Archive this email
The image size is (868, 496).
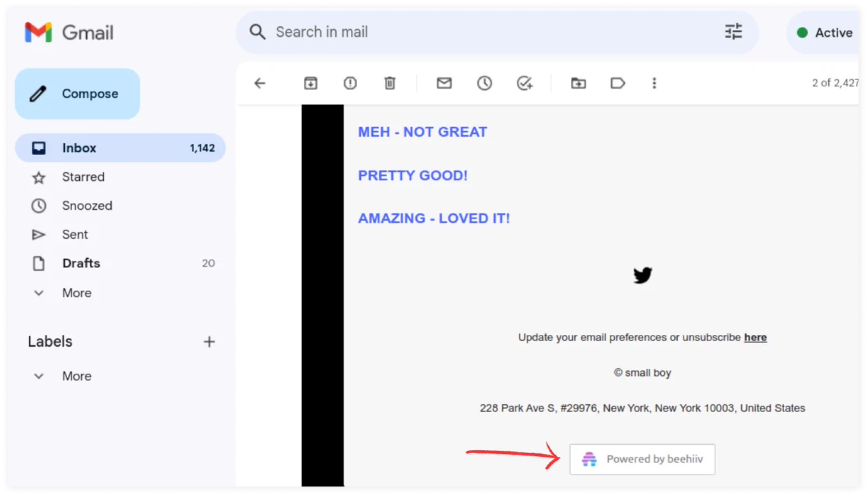coord(311,83)
